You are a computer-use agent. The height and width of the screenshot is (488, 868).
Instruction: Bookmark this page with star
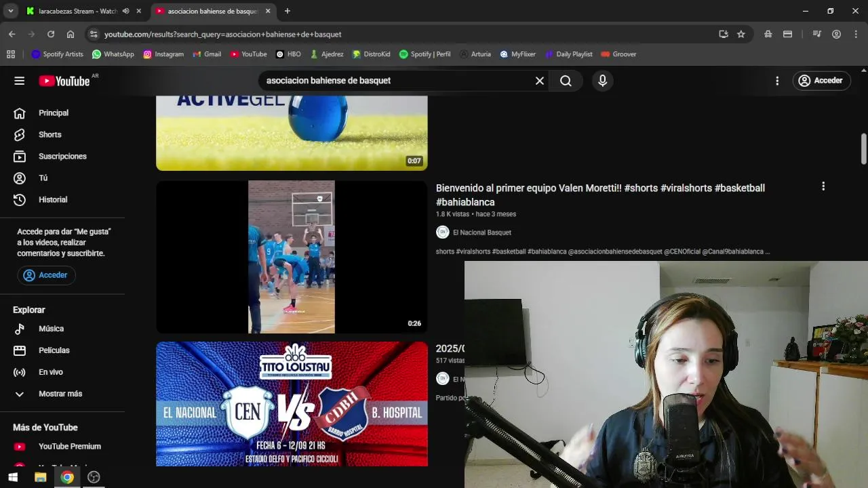coord(741,34)
